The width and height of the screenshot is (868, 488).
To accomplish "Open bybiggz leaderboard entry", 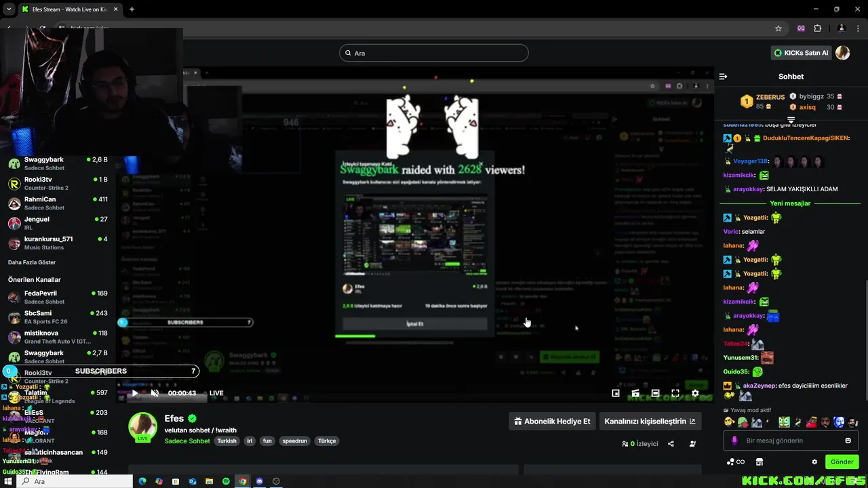I will [x=816, y=97].
